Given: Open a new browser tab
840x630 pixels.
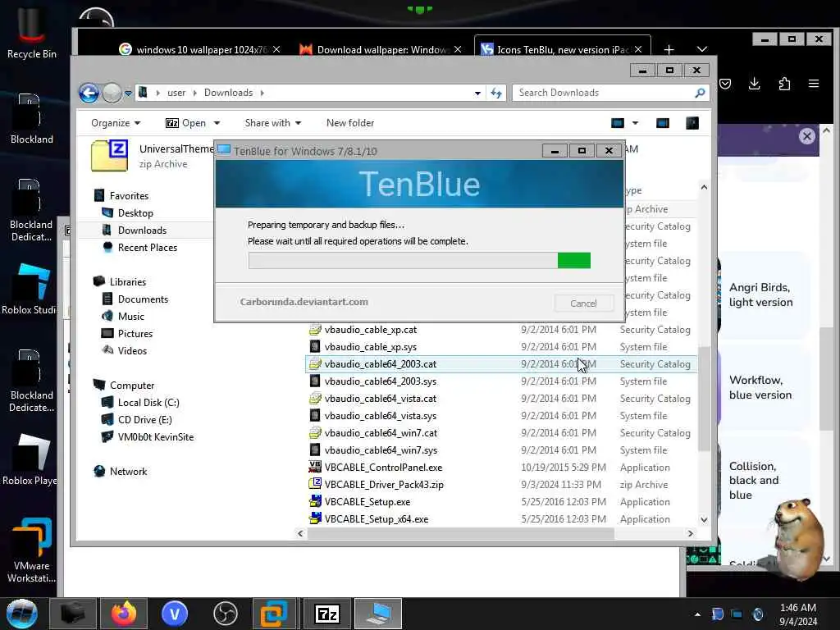Looking at the screenshot, I should tap(669, 50).
